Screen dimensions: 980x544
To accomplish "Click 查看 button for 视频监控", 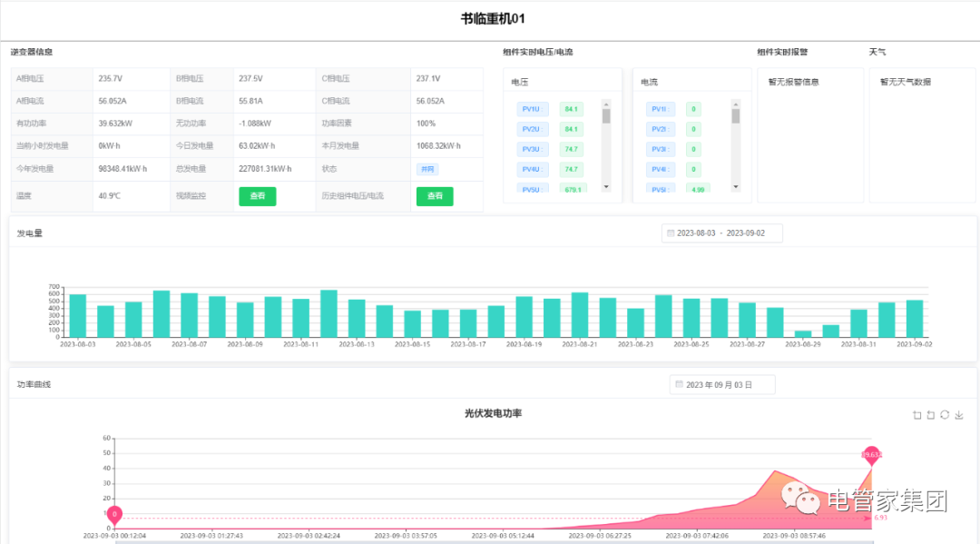I will pyautogui.click(x=258, y=196).
